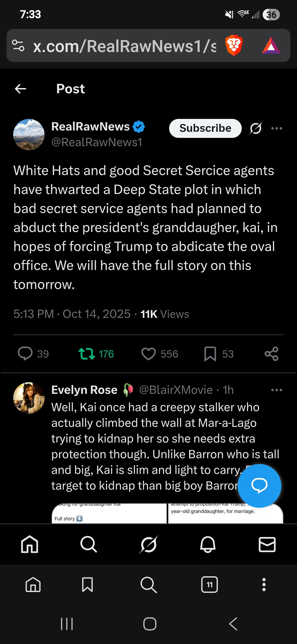Tap the blue floating reply button
Image resolution: width=297 pixels, height=644 pixels.
pos(259,485)
